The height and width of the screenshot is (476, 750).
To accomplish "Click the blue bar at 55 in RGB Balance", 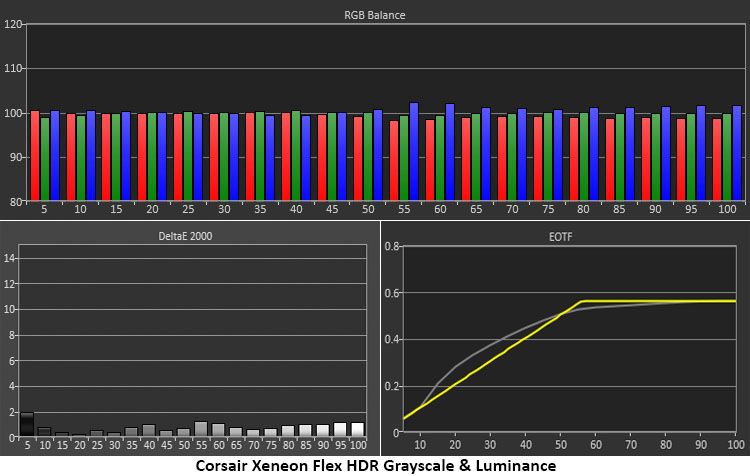I will (x=414, y=151).
